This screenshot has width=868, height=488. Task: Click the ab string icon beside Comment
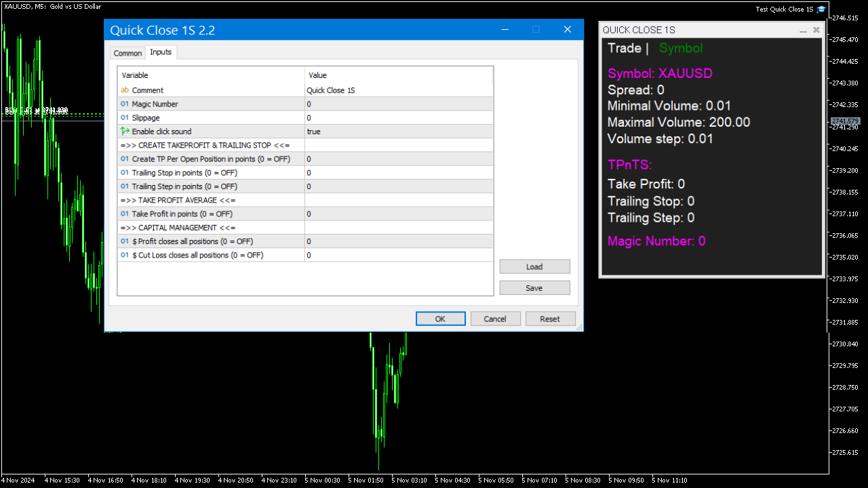[x=125, y=89]
